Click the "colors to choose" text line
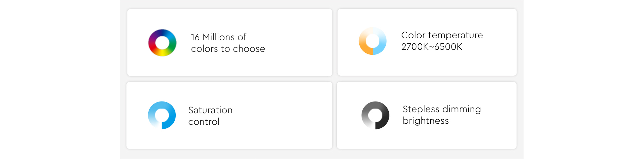Screen dimensions: 644x159 pos(228,49)
